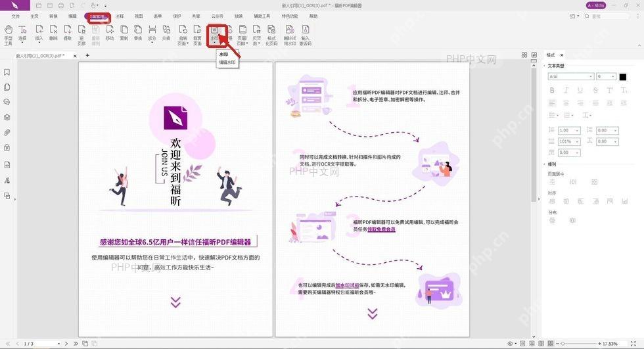Open the Pages thumbnail panel in left sidebar

7,87
